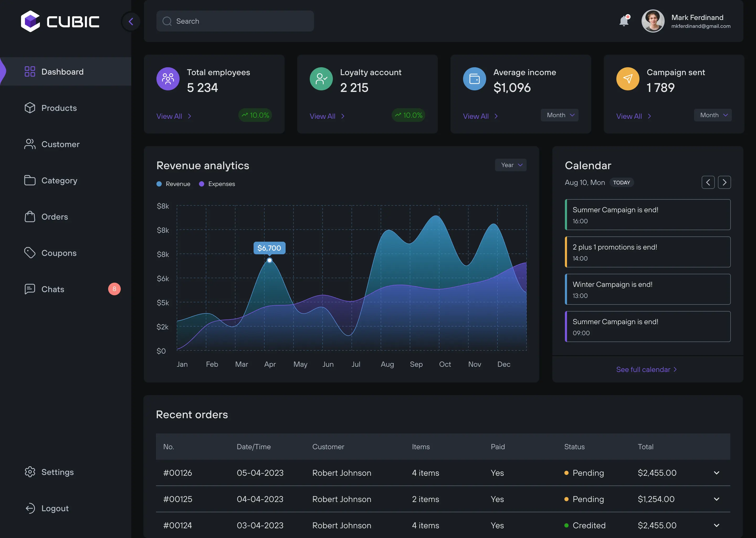The width and height of the screenshot is (756, 538).
Task: Open Chats in the sidebar
Action: (x=52, y=289)
